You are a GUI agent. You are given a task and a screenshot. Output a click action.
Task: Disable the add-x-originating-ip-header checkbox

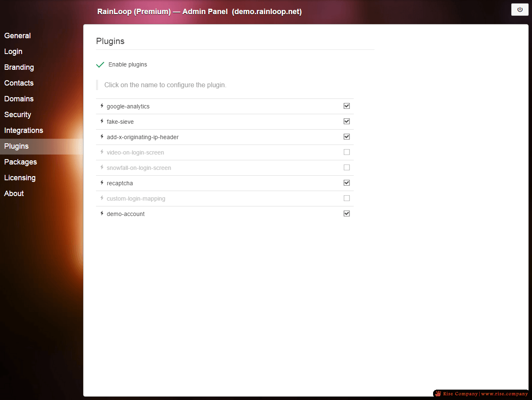(x=347, y=137)
